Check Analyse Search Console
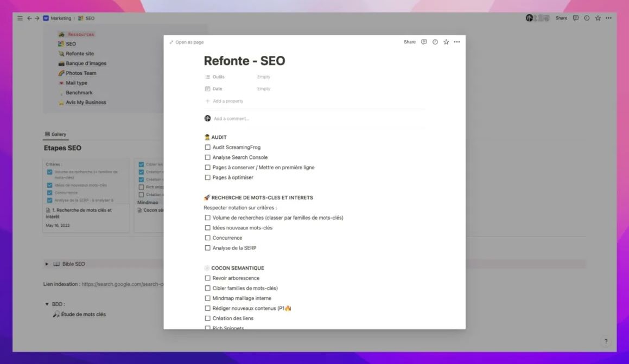 (207, 157)
